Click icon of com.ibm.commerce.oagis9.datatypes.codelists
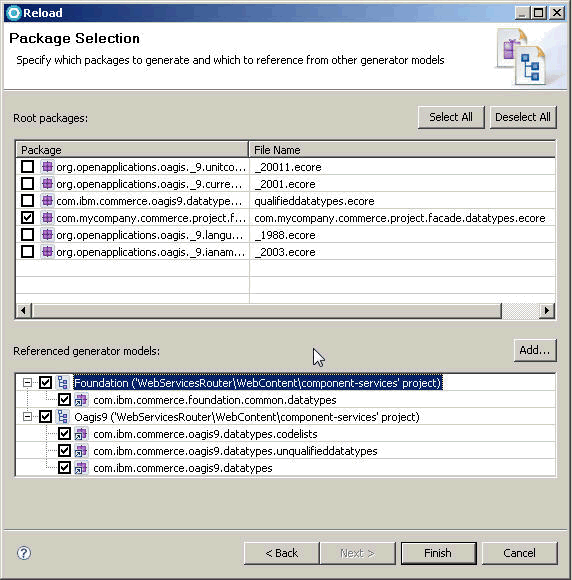Screen dimensions: 572x580 click(x=81, y=434)
